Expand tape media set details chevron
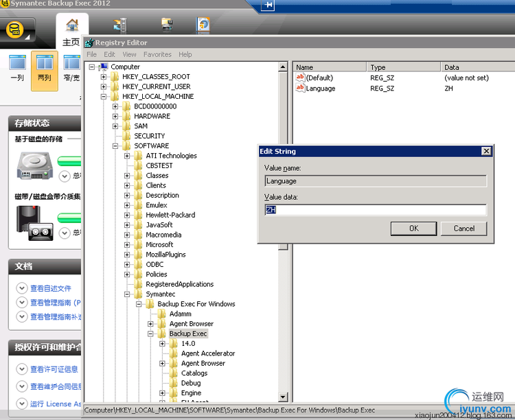The image size is (515, 420). (x=65, y=233)
